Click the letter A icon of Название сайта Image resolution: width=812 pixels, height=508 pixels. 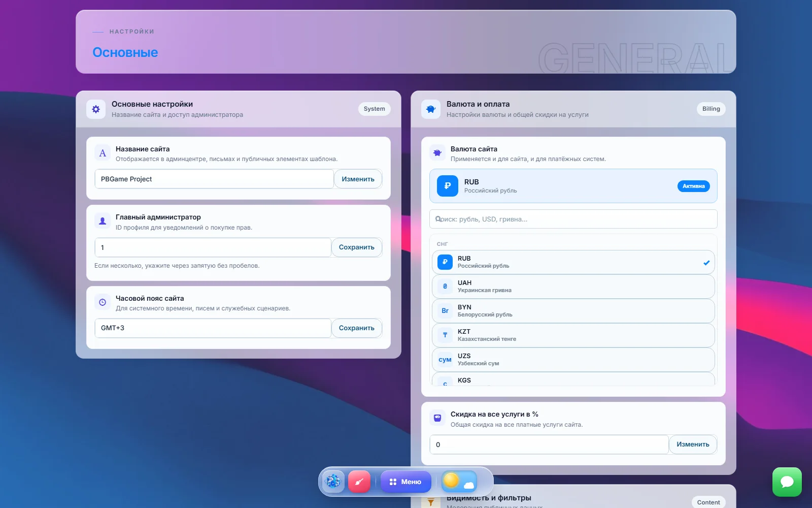(x=103, y=153)
